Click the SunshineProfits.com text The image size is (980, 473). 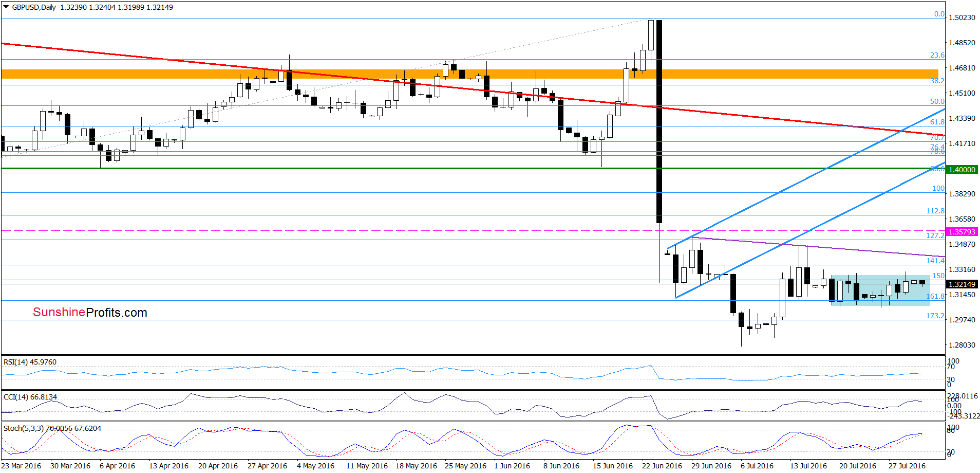pos(90,313)
